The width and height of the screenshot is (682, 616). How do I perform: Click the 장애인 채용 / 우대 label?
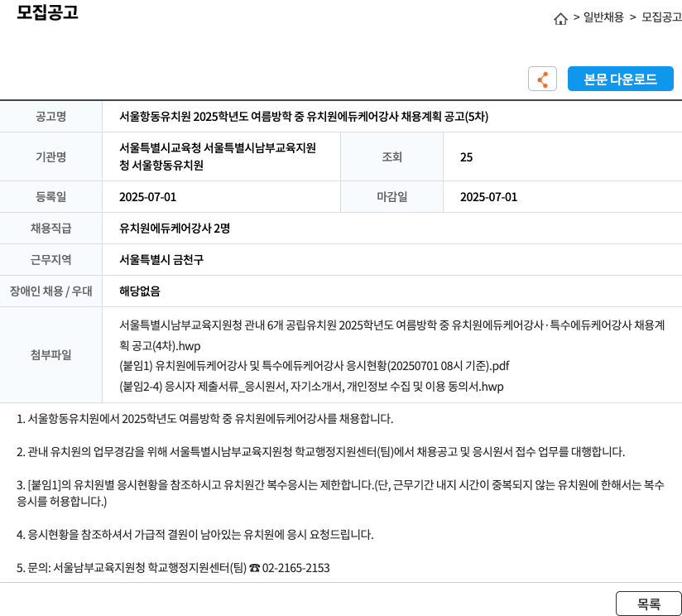click(50, 291)
